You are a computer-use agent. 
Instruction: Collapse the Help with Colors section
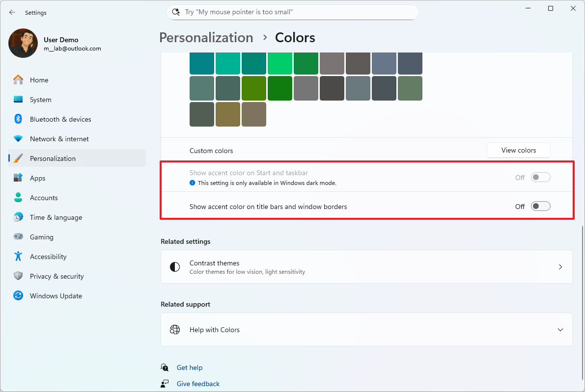[x=560, y=329]
